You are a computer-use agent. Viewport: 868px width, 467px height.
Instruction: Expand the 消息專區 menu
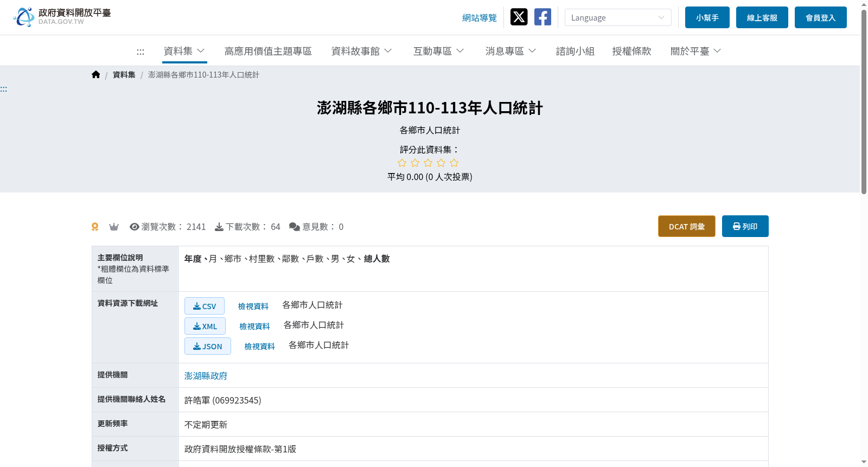pos(511,51)
